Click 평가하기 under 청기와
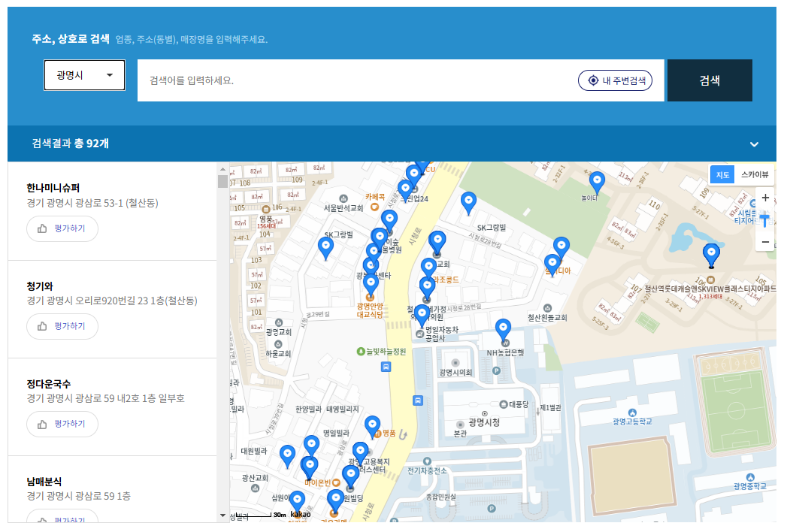The height and width of the screenshot is (532, 793). [62, 326]
